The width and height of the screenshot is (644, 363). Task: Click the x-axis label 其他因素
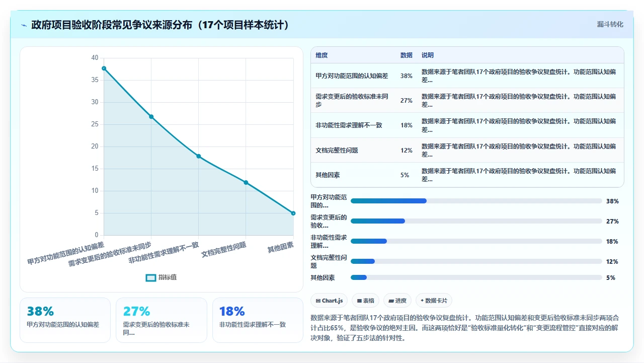point(281,247)
